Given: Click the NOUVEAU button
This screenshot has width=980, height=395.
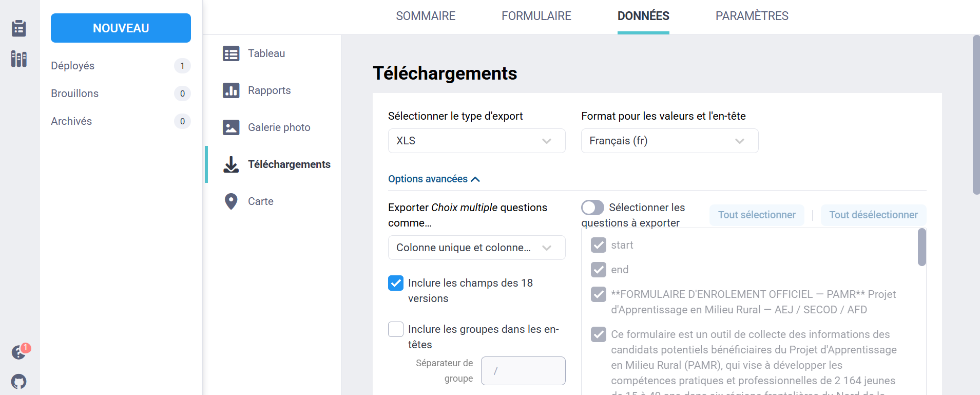Looking at the screenshot, I should [121, 28].
